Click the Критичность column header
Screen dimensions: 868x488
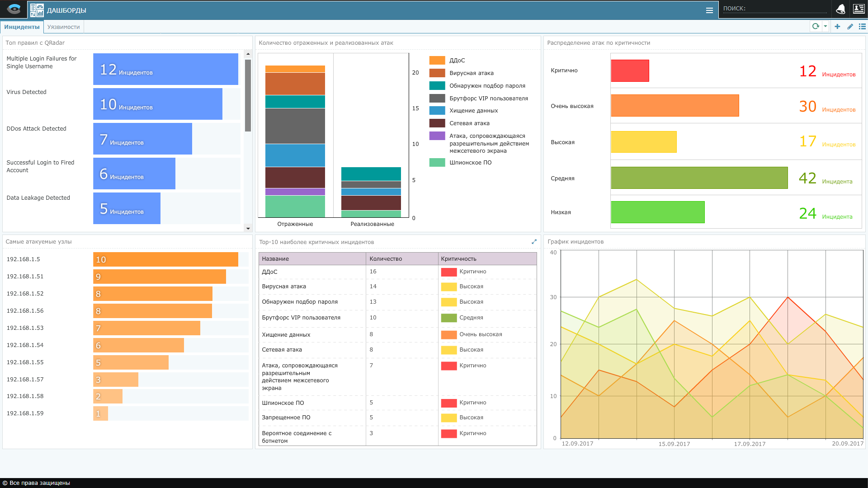click(458, 259)
